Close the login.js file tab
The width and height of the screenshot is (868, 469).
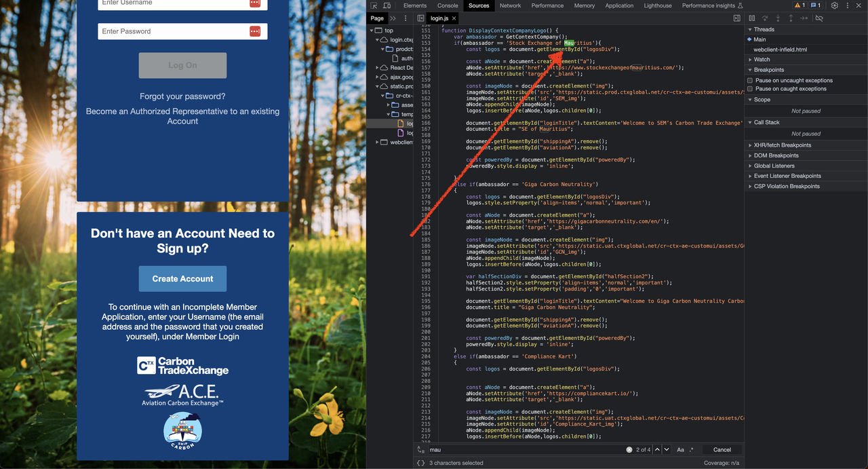coord(454,18)
